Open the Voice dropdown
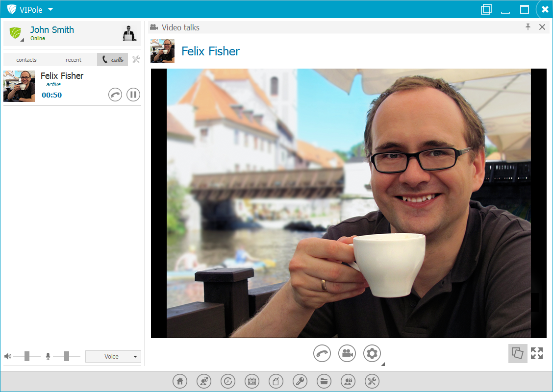 (113, 357)
